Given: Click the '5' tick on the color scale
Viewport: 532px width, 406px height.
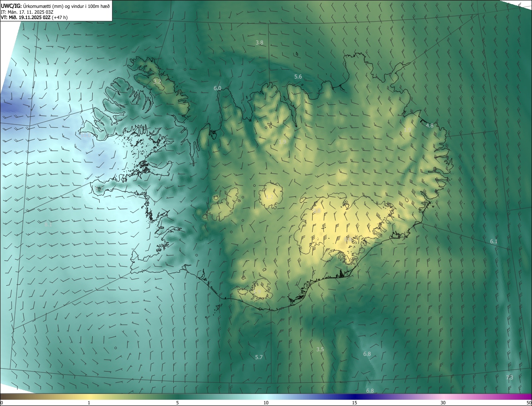Looking at the screenshot, I should (177, 403).
